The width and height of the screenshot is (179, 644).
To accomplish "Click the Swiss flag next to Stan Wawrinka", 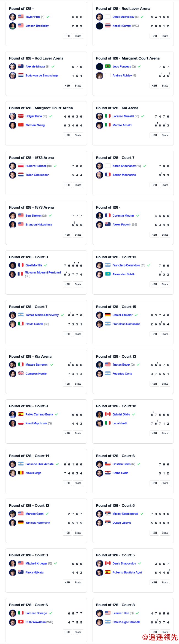I will (x=21, y=622).
